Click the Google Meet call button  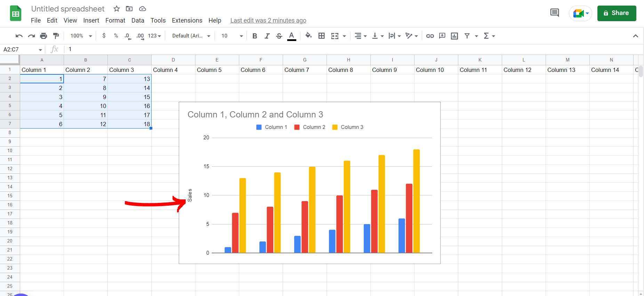pyautogui.click(x=580, y=13)
